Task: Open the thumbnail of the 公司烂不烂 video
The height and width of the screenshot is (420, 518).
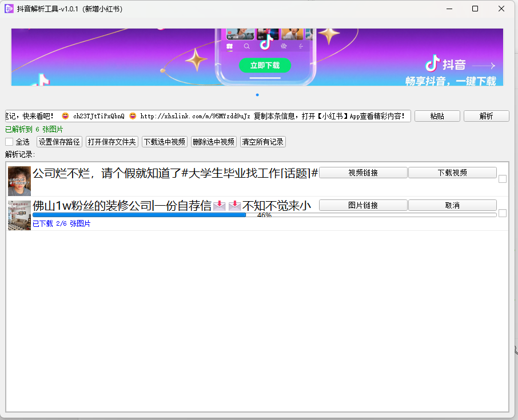Action: click(x=19, y=181)
